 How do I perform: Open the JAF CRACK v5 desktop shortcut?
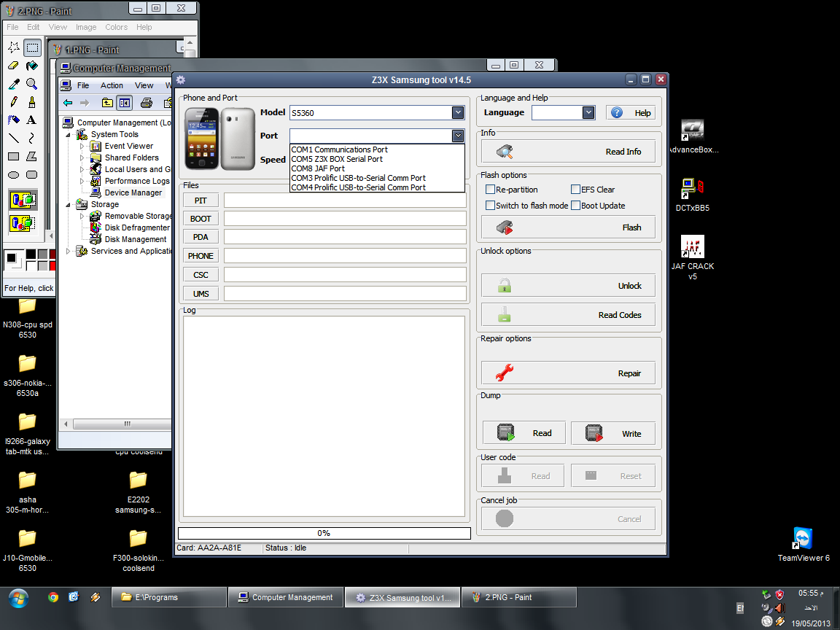(x=693, y=257)
